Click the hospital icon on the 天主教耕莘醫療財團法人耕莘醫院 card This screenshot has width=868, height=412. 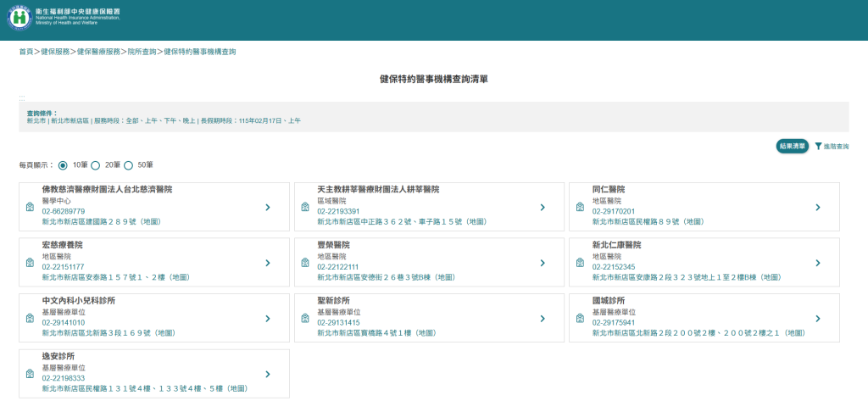click(305, 207)
